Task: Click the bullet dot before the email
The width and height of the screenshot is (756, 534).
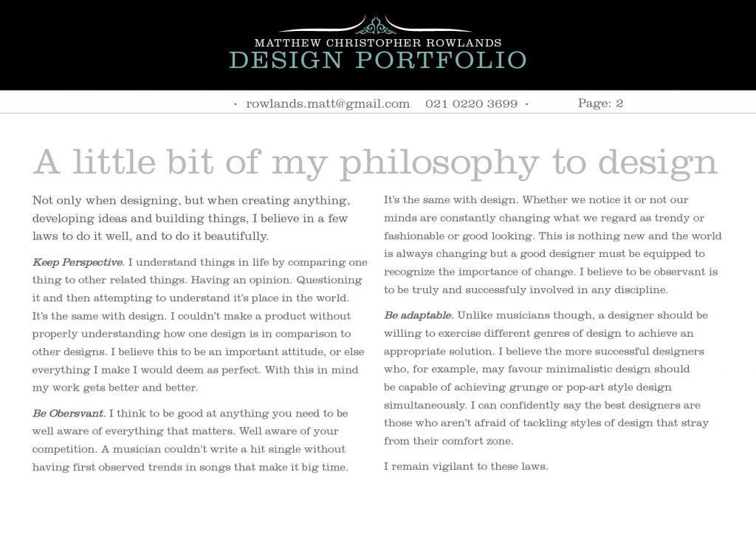Action: (235, 104)
